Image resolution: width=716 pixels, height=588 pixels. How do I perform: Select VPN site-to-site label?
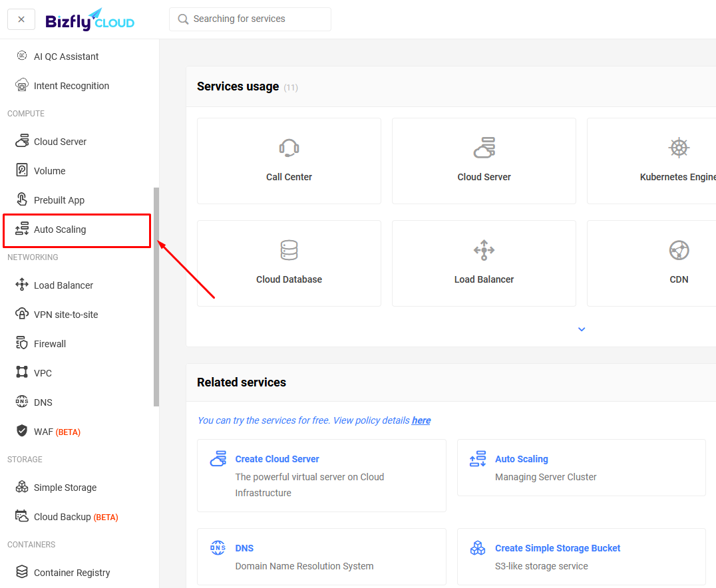[67, 315]
